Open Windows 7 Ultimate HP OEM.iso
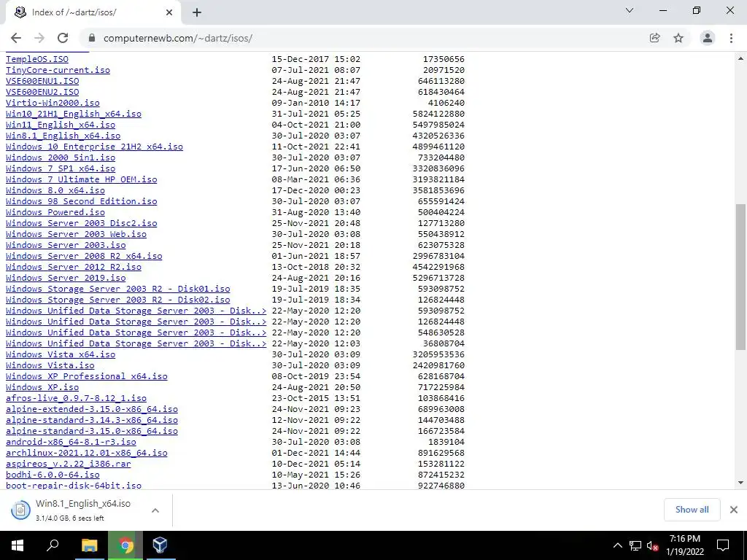This screenshot has width=747, height=560. [x=82, y=179]
